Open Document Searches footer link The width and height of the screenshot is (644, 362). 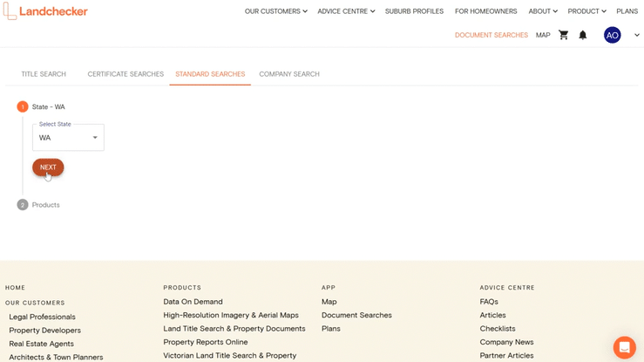coord(356,315)
